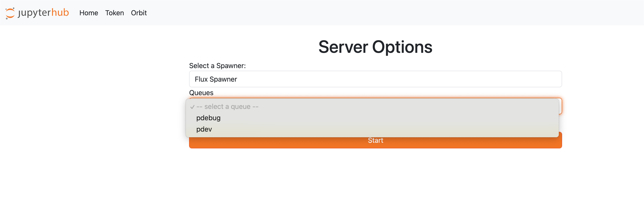Click the "Server Options" page heading
This screenshot has height=213, width=644.
375,47
